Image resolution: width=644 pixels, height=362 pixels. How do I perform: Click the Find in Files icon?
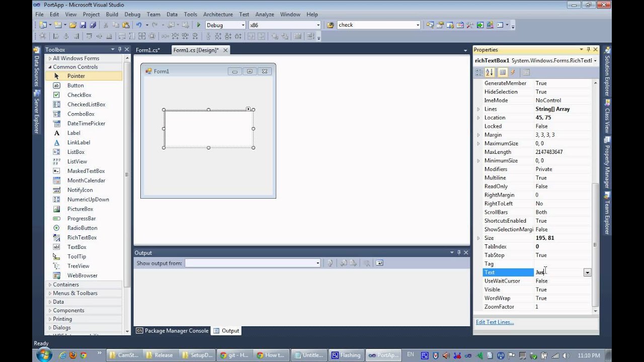[x=330, y=25]
